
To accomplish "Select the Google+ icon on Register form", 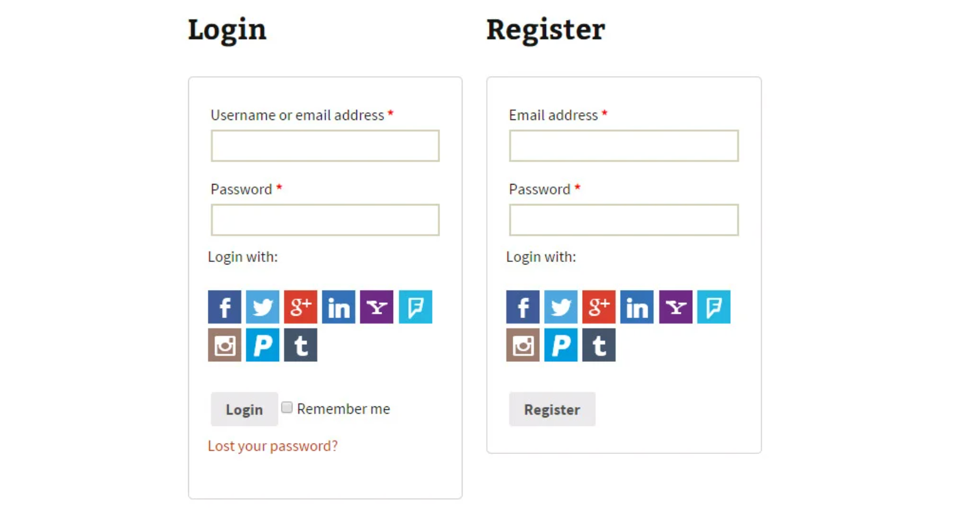I will [x=598, y=307].
